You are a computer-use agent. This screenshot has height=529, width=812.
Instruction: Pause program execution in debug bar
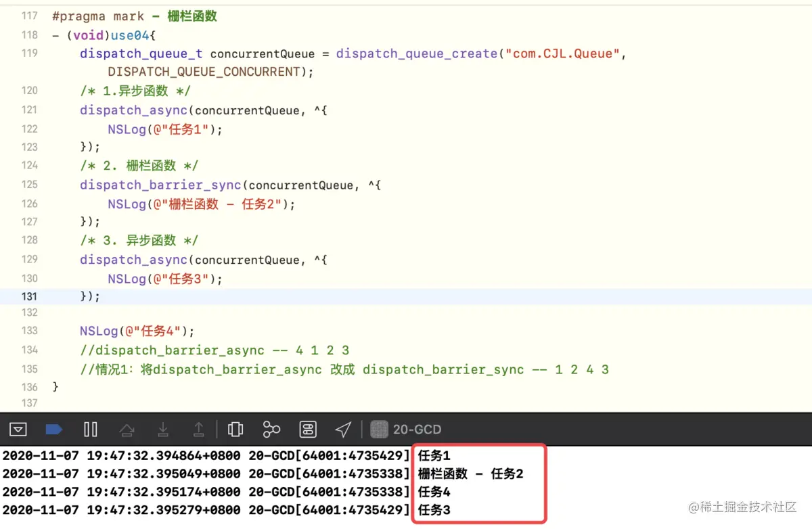coord(91,429)
